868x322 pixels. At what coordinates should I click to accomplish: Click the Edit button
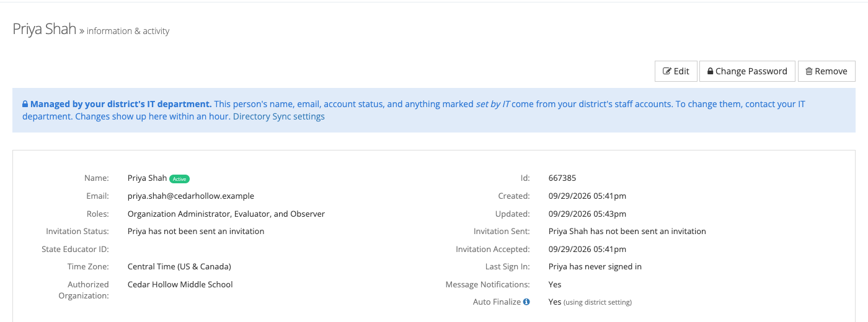(676, 71)
